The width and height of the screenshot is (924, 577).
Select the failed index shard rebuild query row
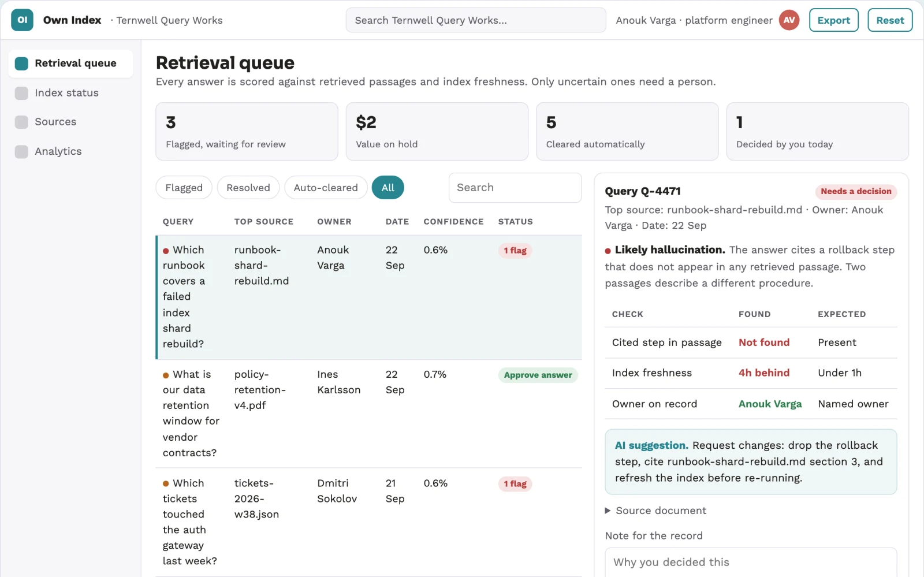(369, 297)
